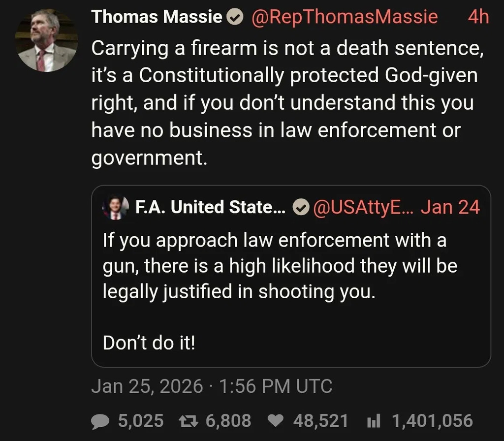Click the verified badge in the quoted tweet
Viewport: 504px width, 441px height.
point(299,208)
